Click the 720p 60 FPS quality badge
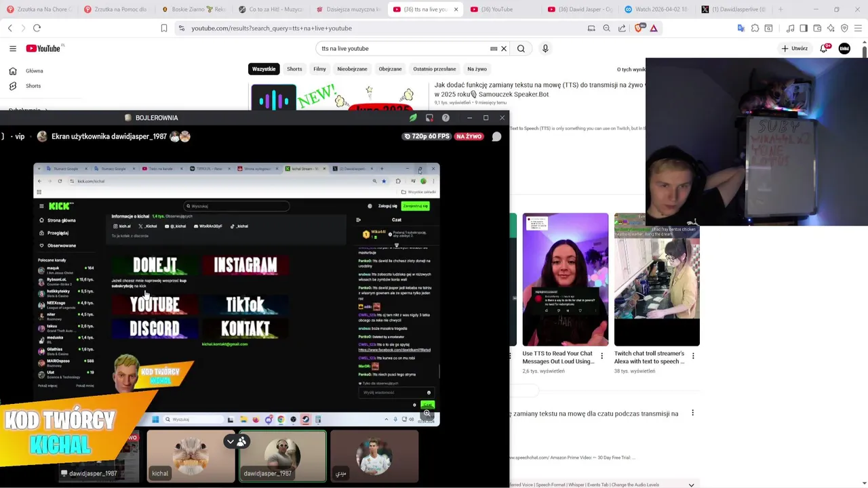This screenshot has width=868, height=488. point(427,136)
